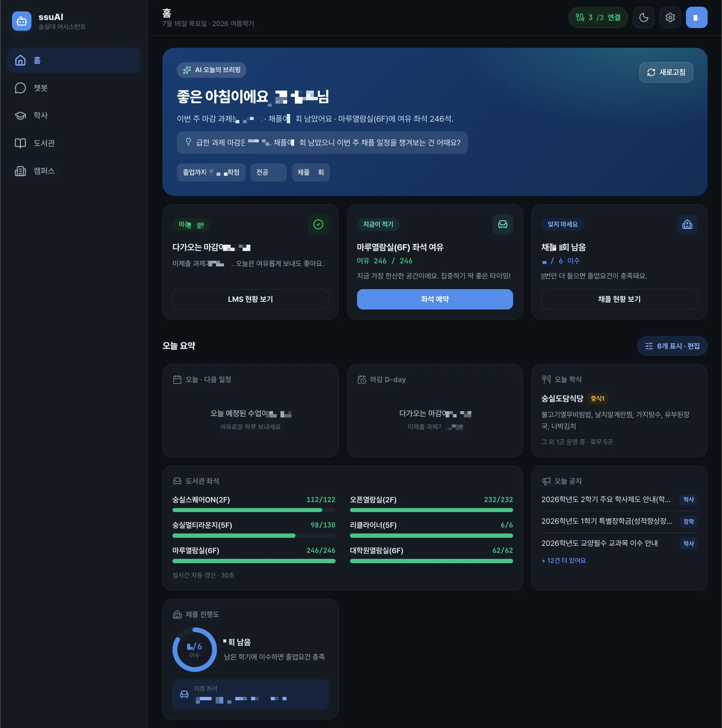This screenshot has width=722, height=728.
Task: Click 숭실도담식당 cafeteria name
Action: point(562,399)
